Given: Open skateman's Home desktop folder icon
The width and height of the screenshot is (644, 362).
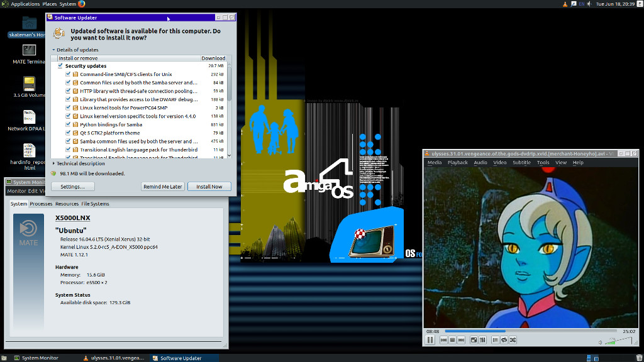Looking at the screenshot, I should point(29,27).
